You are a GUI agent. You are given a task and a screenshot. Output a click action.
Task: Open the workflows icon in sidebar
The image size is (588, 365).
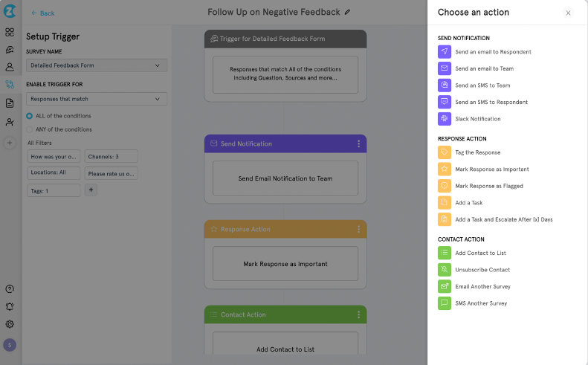tap(10, 85)
